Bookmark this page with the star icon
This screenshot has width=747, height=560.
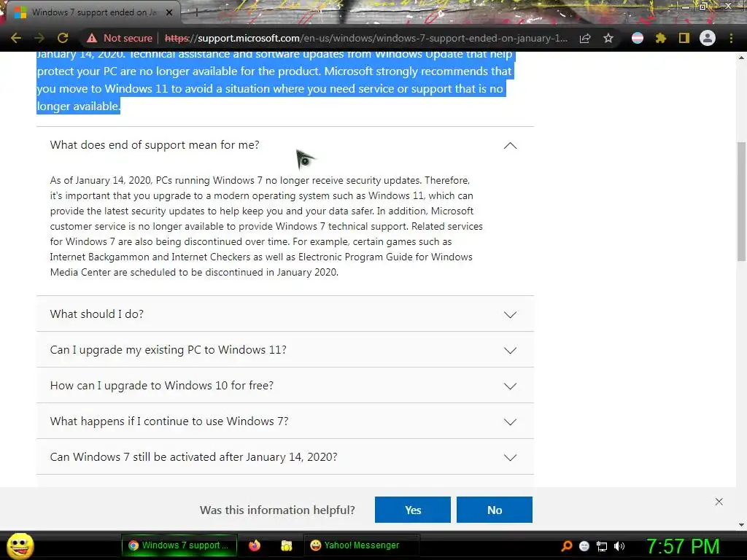608,38
